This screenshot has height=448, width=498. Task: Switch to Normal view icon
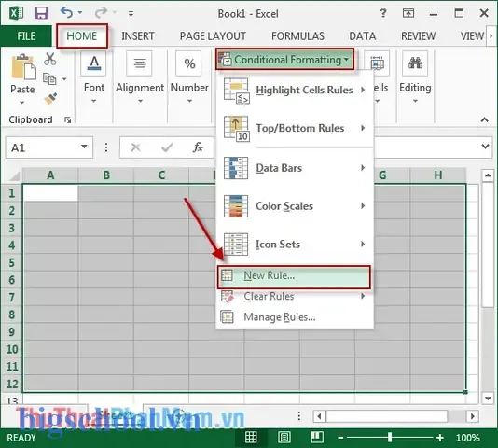click(251, 438)
